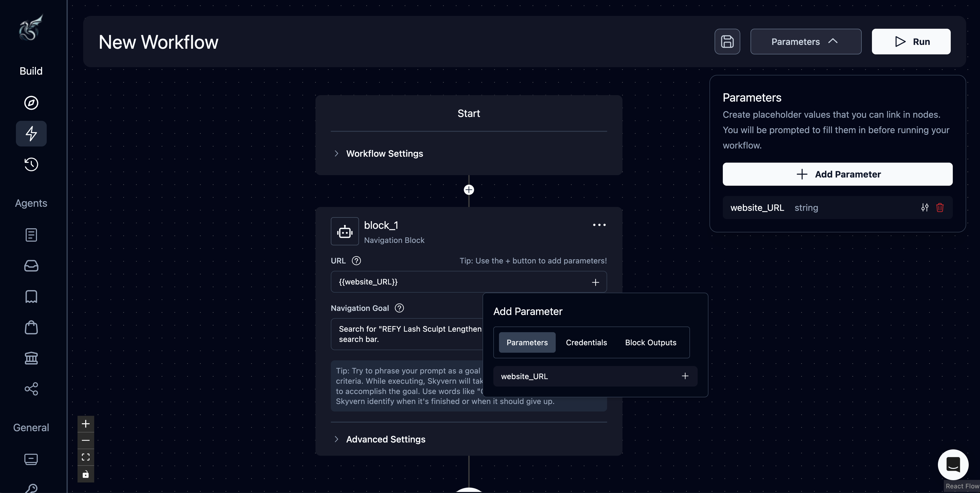The image size is (980, 493).
Task: Open block_1 three-dots options menu
Action: click(x=599, y=225)
